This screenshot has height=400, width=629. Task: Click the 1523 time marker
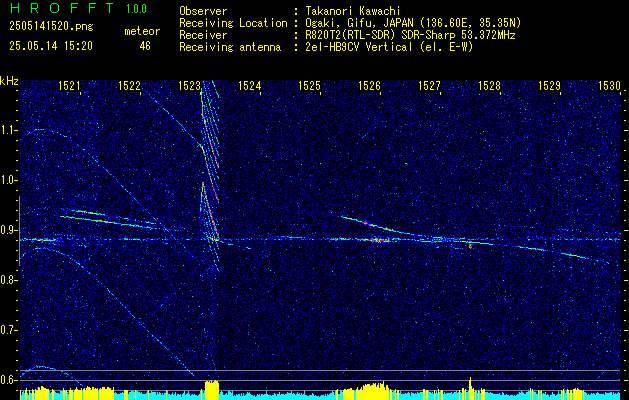189,85
